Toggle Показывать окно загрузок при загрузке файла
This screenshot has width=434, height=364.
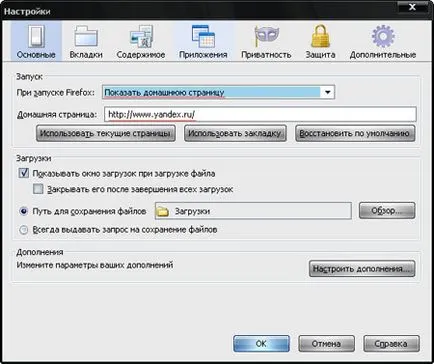click(24, 173)
